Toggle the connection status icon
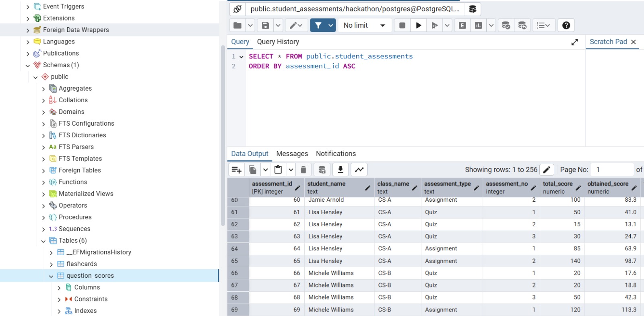Screen dimensions: 644x316 click(237, 9)
